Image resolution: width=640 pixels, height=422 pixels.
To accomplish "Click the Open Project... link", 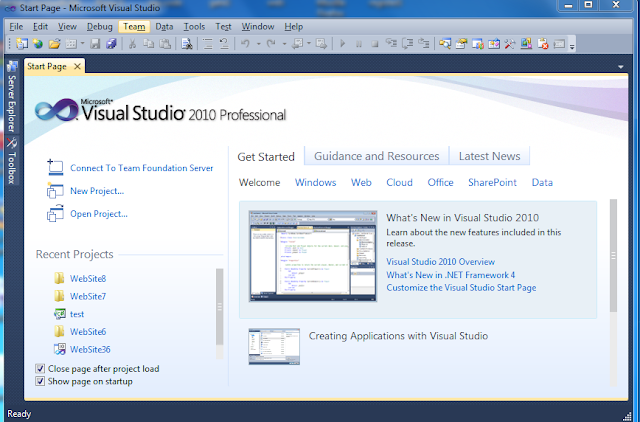I will click(x=99, y=213).
